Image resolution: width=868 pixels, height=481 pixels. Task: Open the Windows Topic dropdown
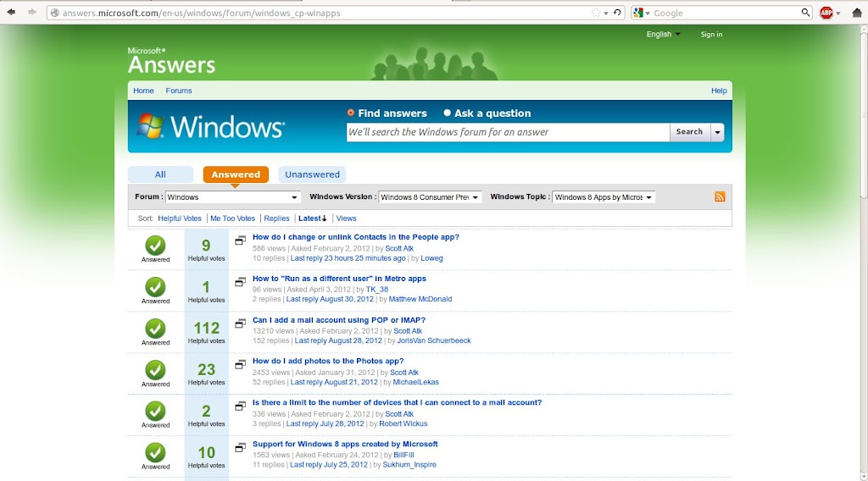point(604,197)
